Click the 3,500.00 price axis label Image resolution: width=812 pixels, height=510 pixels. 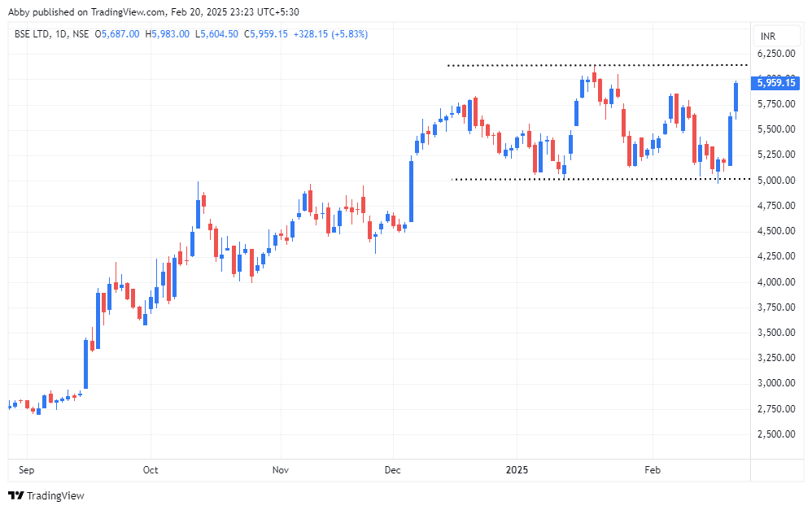[x=776, y=333]
